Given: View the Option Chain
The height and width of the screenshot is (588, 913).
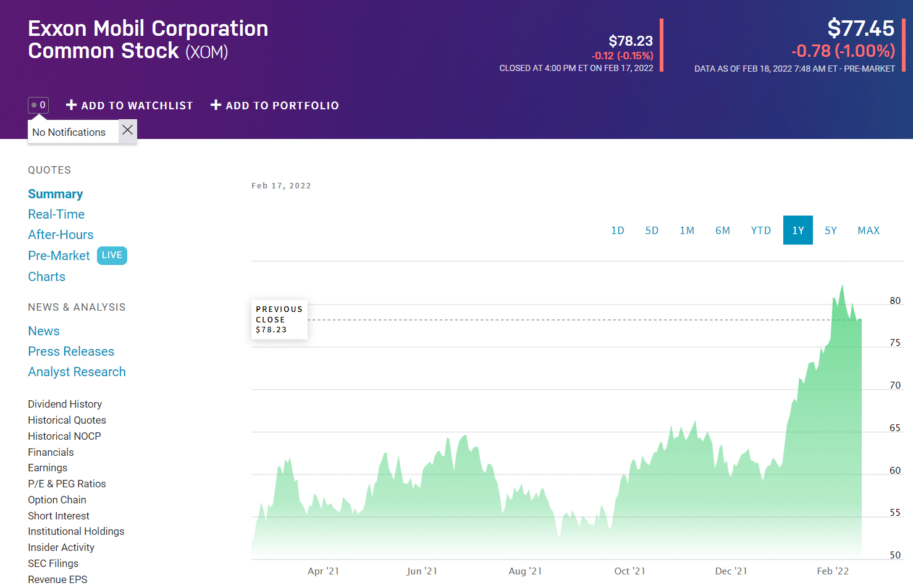Looking at the screenshot, I should pos(57,500).
